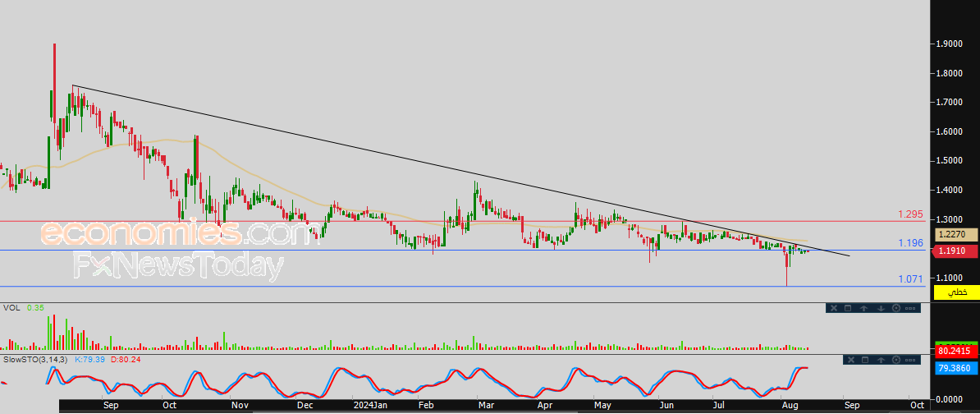This screenshot has height=414, width=980.
Task: Select the VOL indicator label
Action: [10, 308]
